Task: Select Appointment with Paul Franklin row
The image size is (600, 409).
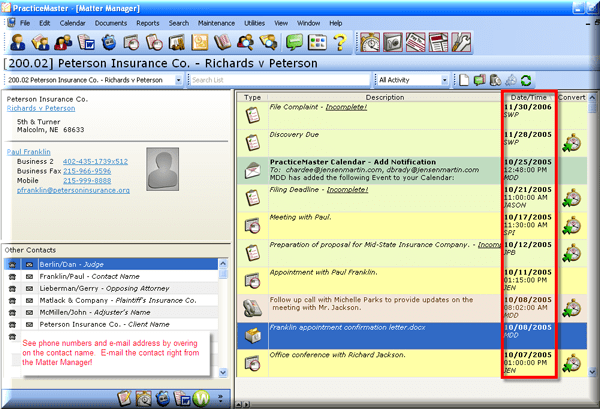Action: pos(411,280)
